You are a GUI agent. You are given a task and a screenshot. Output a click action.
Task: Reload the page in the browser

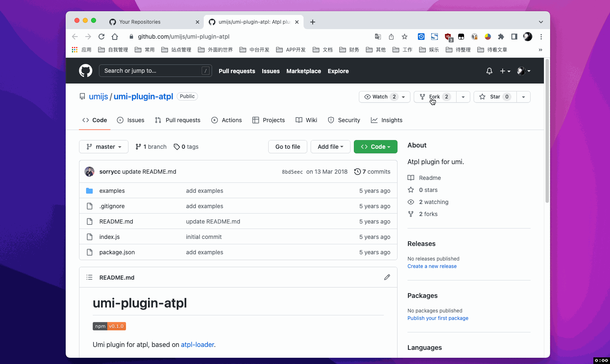(101, 37)
